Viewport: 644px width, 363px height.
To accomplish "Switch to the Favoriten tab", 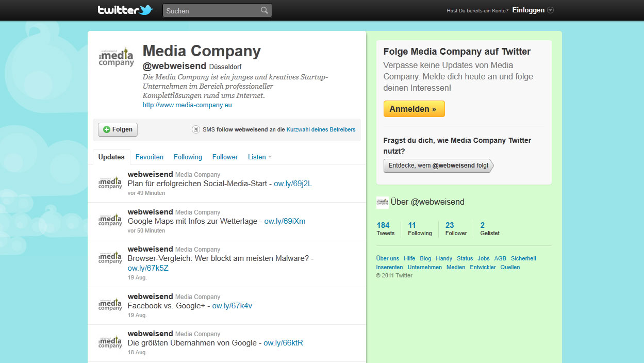I will click(150, 157).
